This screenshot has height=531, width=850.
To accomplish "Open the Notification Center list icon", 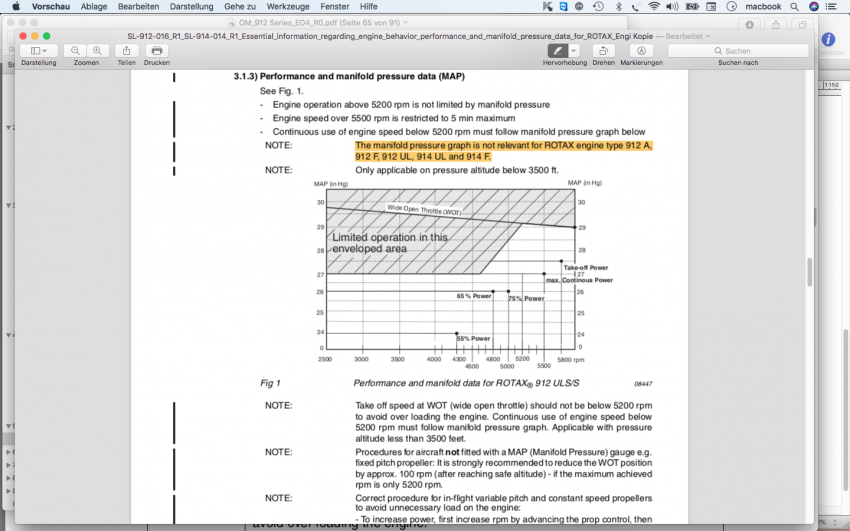I will 830,7.
